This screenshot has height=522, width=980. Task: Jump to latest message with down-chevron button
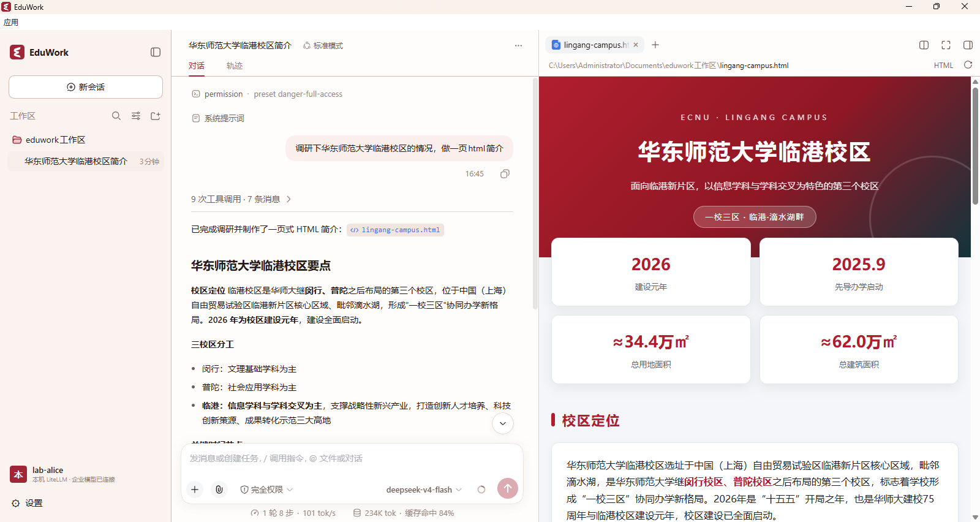(x=503, y=423)
